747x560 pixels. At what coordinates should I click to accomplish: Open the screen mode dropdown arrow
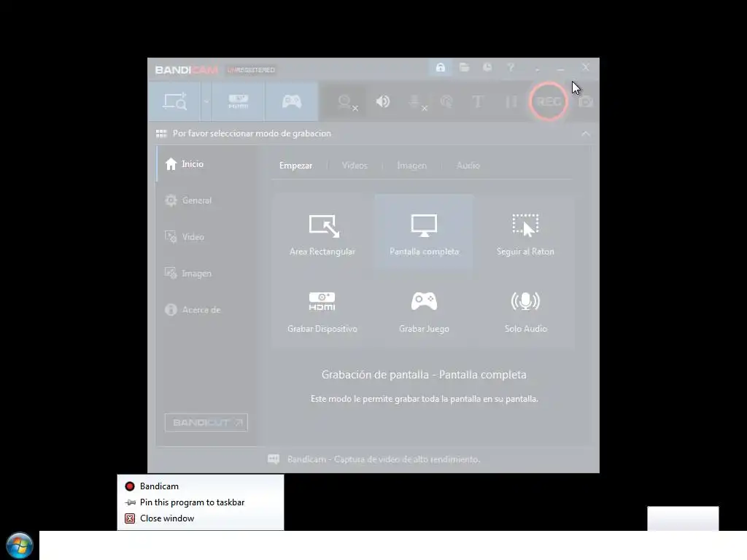click(x=206, y=101)
